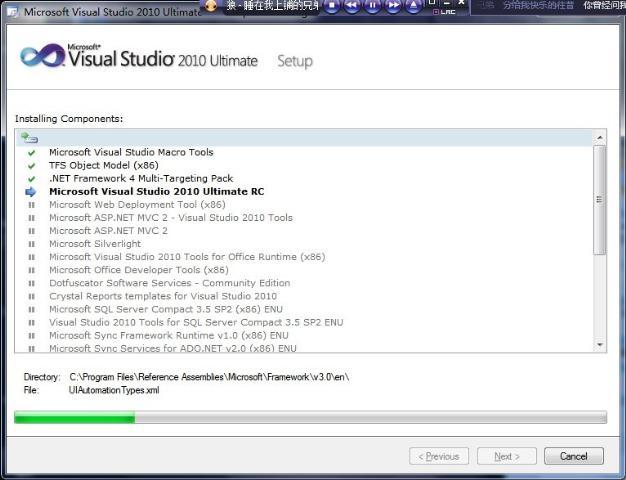Click the pending icon beside Microsoft SQL Server Compact 3.5 SP2 (x86) ENU
This screenshot has width=626, height=480.
pos(32,309)
